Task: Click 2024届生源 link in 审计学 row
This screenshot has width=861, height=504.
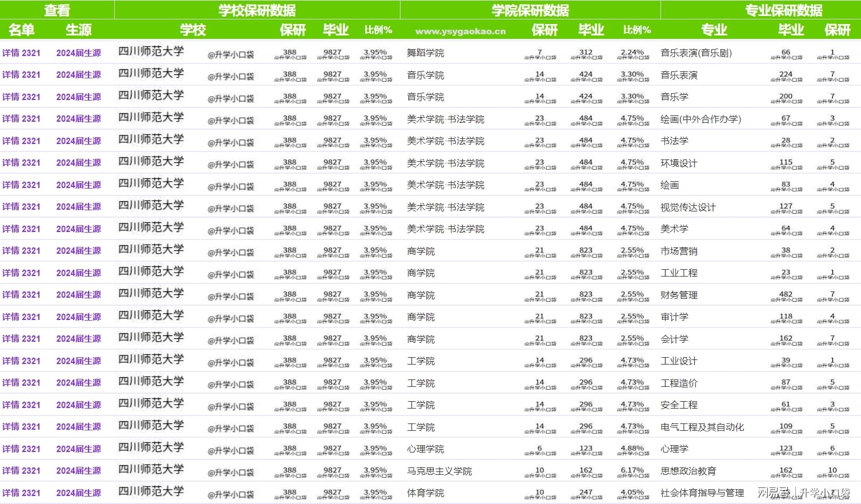Action: tap(78, 317)
